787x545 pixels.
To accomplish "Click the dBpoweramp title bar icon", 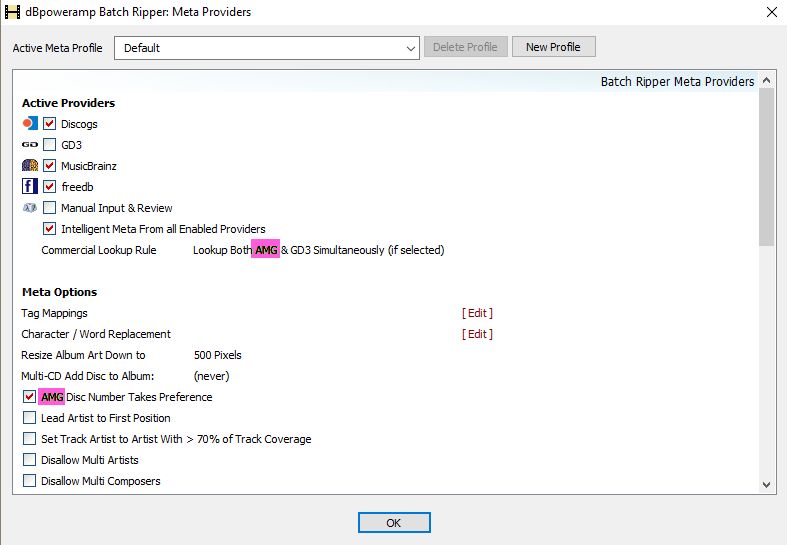I will click(13, 12).
